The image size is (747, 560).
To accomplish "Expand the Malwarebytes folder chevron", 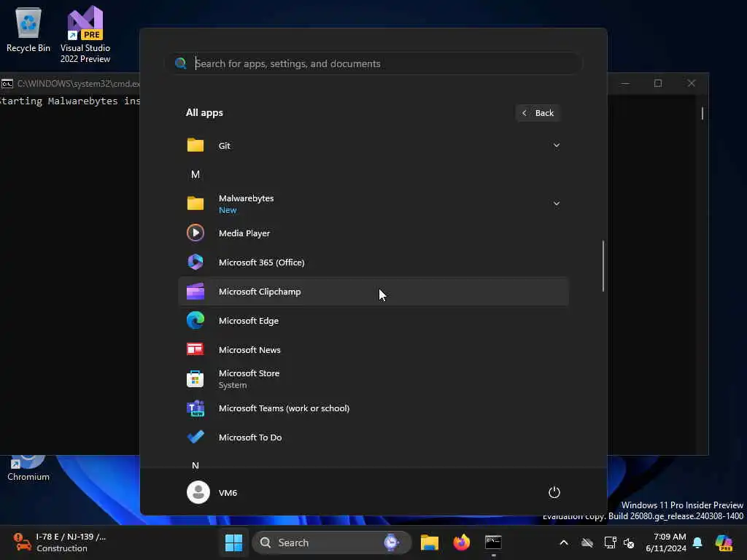I will click(556, 203).
